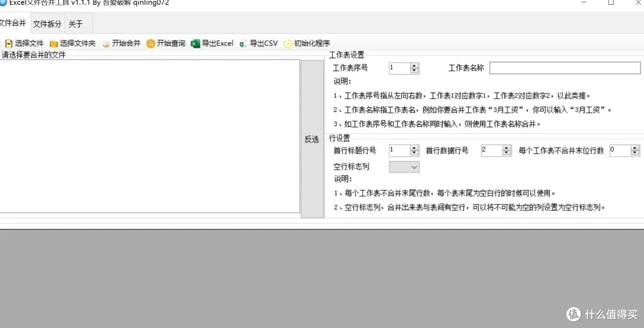Click the 工作表名称 text field
This screenshot has width=644, height=328.
pos(565,68)
